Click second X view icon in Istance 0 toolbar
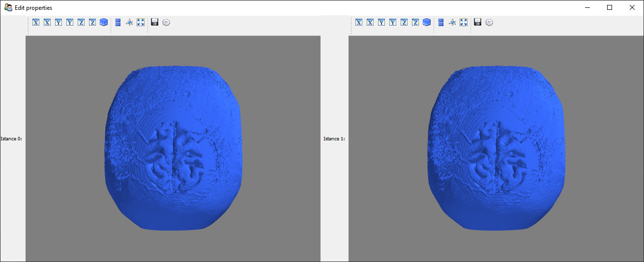This screenshot has height=262, width=644. tap(47, 22)
